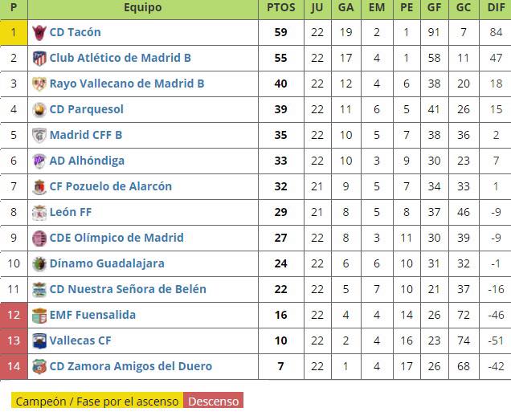This screenshot has width=511, height=420.
Task: Open the CF Pozuelo de Alarcón link
Action: coord(110,186)
